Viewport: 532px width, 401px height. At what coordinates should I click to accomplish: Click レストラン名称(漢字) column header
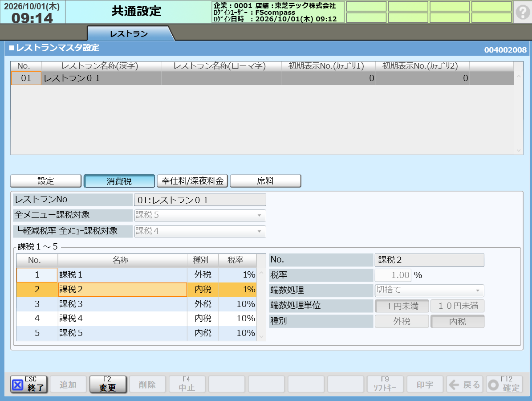pos(102,66)
